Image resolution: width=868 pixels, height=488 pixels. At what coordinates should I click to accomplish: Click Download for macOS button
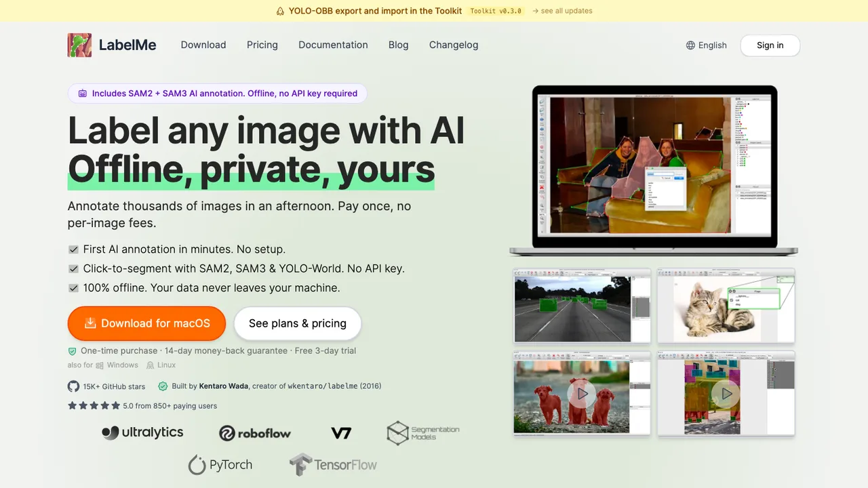(x=146, y=324)
